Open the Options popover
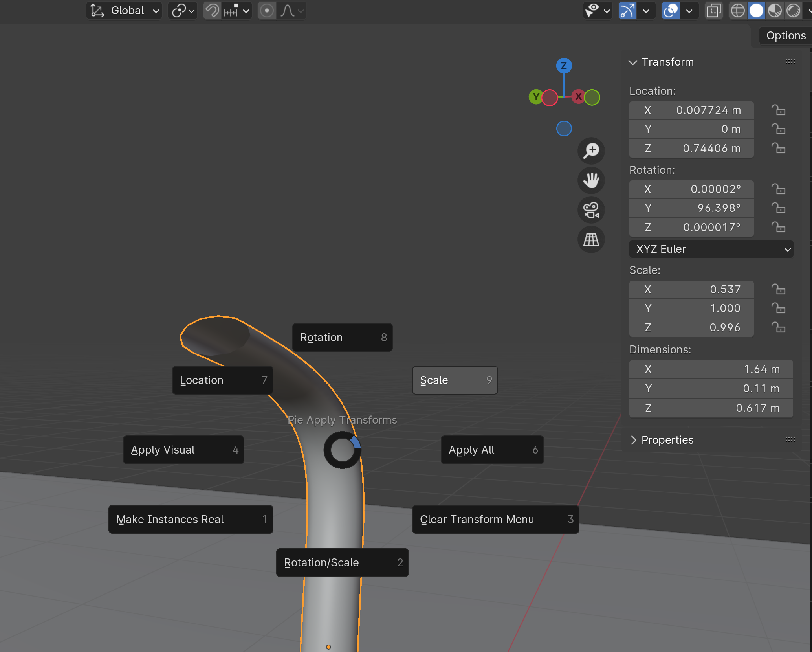This screenshot has width=812, height=652. [786, 35]
